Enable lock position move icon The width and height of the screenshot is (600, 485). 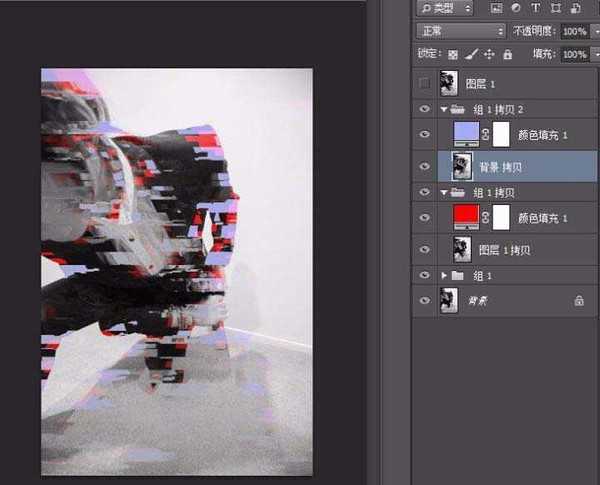(489, 54)
